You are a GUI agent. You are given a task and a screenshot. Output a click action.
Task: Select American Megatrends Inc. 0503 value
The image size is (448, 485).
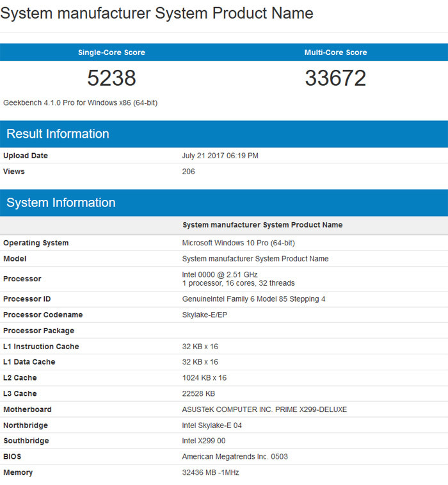(x=235, y=457)
